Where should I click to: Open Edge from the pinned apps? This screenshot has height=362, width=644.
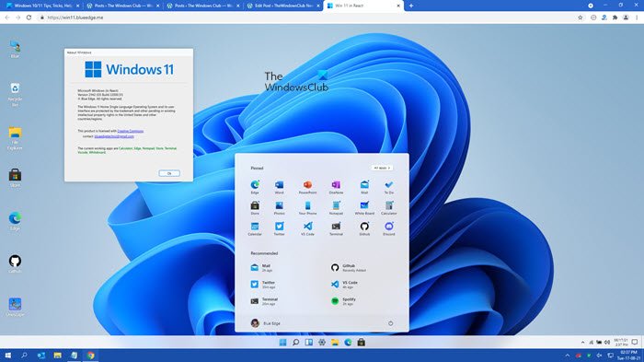click(255, 186)
